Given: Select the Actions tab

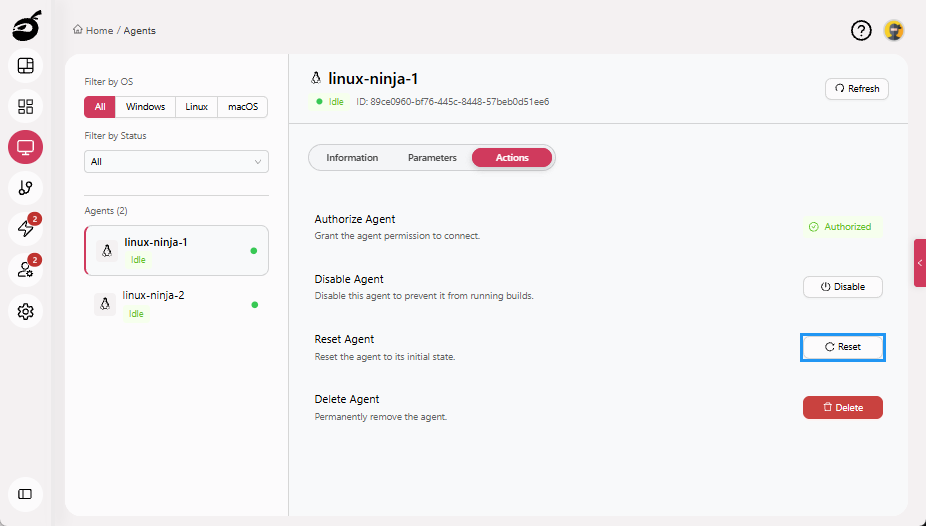Looking at the screenshot, I should coord(512,158).
